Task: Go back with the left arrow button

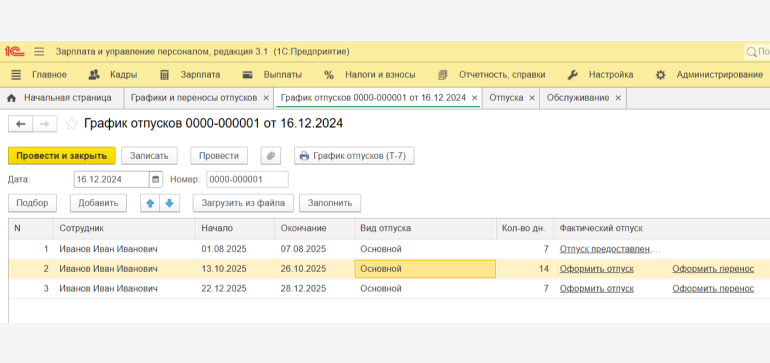Action: 20,124
